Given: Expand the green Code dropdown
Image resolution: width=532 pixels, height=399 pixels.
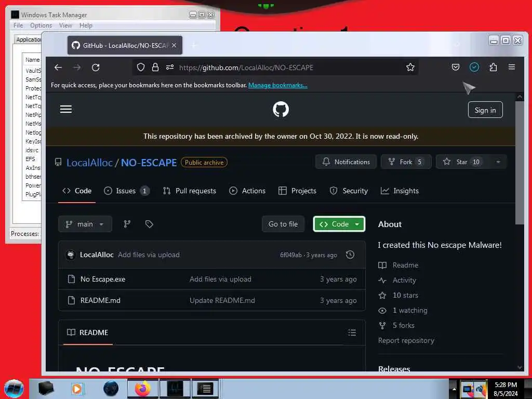Looking at the screenshot, I should click(x=339, y=224).
